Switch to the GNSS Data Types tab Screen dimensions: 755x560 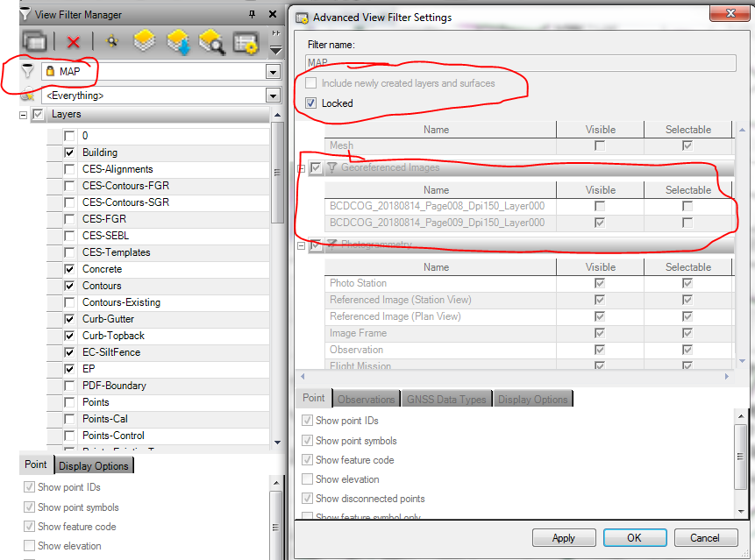pos(446,399)
